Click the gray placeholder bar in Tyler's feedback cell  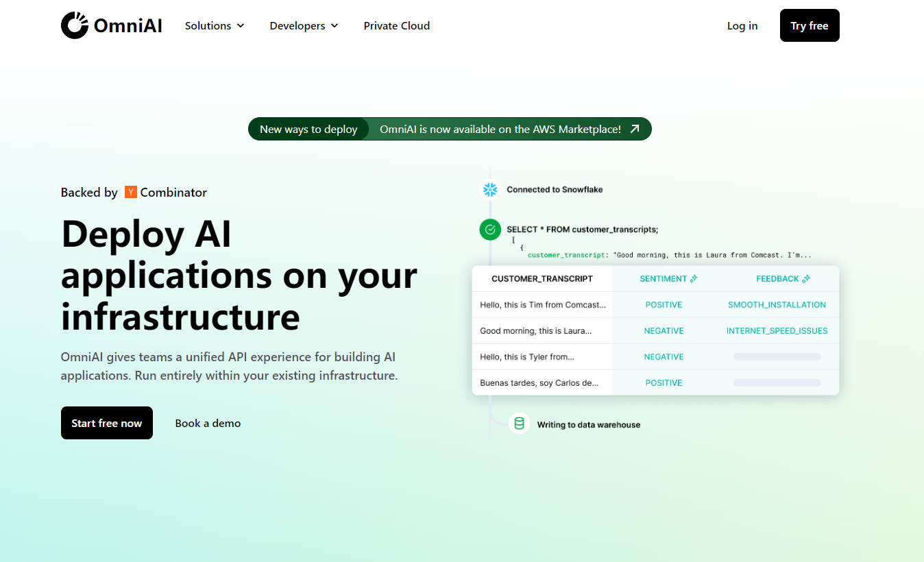click(777, 356)
